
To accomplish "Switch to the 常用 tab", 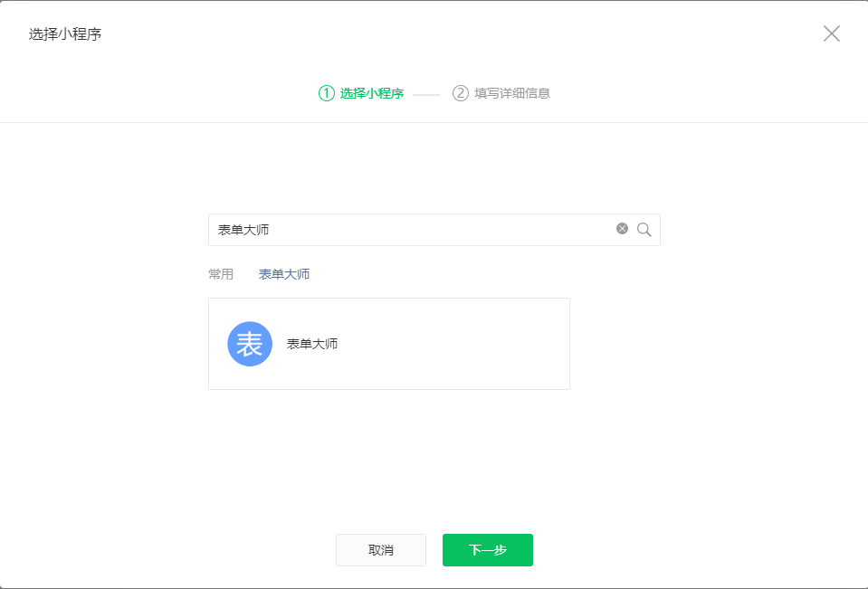I will pyautogui.click(x=221, y=274).
